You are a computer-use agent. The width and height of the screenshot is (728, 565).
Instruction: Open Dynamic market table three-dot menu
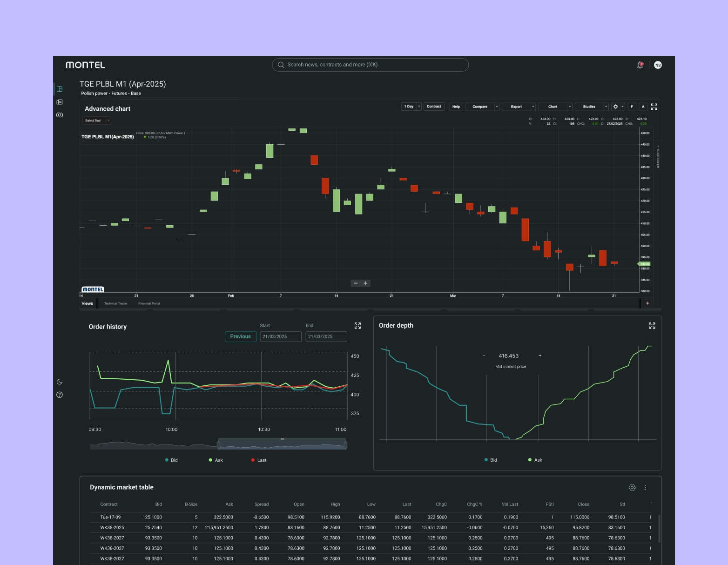[645, 488]
